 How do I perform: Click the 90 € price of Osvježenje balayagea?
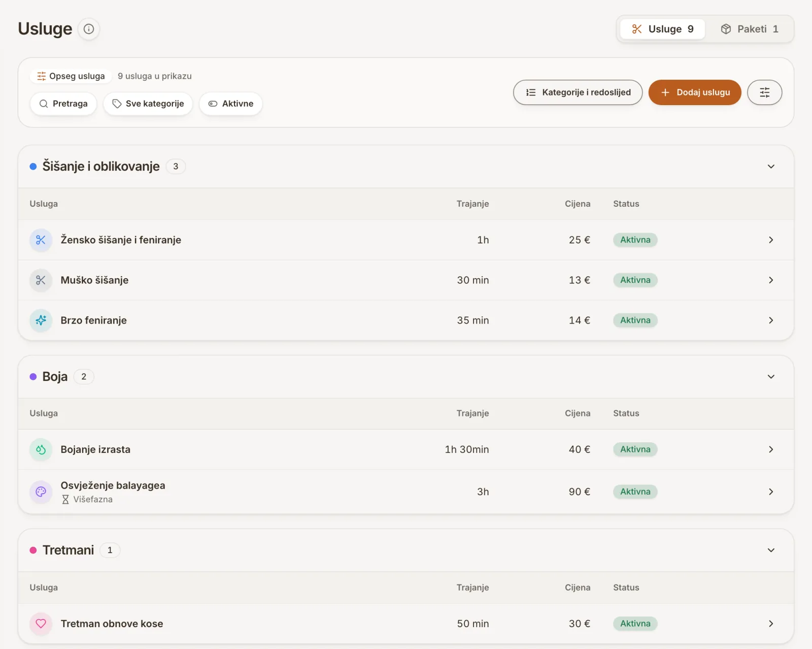tap(580, 492)
